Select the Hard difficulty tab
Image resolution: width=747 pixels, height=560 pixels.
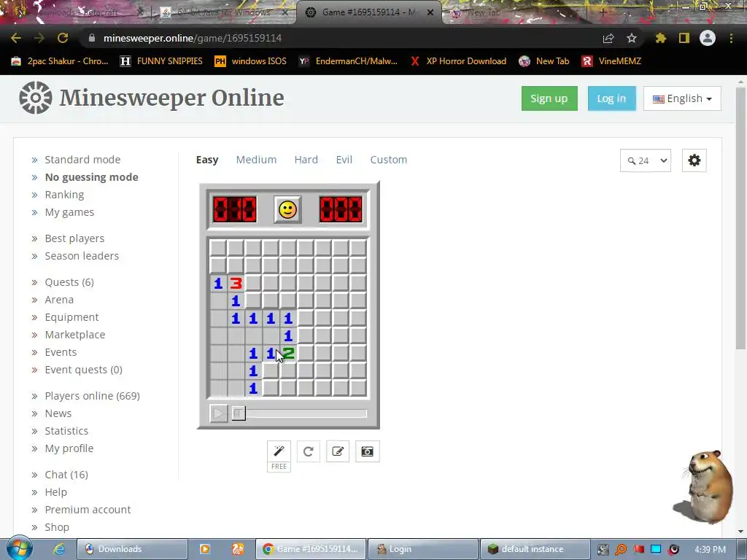point(306,160)
